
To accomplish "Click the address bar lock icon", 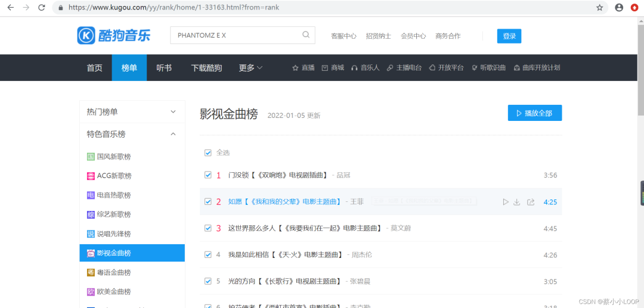I will [x=61, y=7].
